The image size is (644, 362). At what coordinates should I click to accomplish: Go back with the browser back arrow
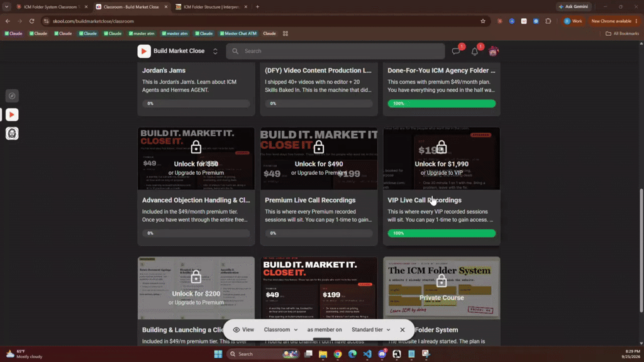(x=8, y=21)
